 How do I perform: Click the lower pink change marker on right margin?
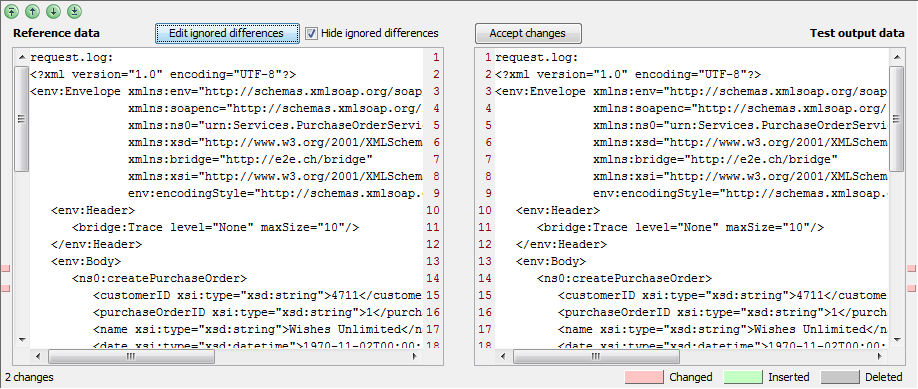[x=912, y=288]
